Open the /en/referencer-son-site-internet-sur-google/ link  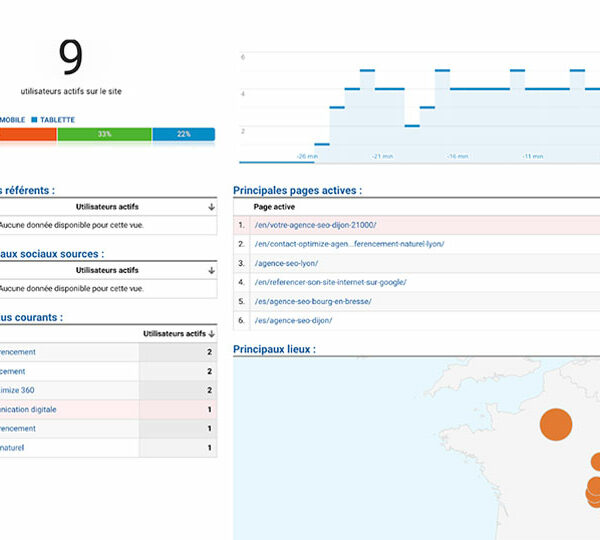pyautogui.click(x=330, y=282)
